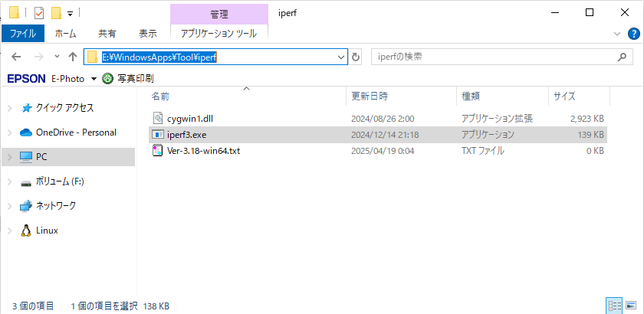Open the アプリケーション ツール tab
This screenshot has height=314, width=644.
point(219,34)
